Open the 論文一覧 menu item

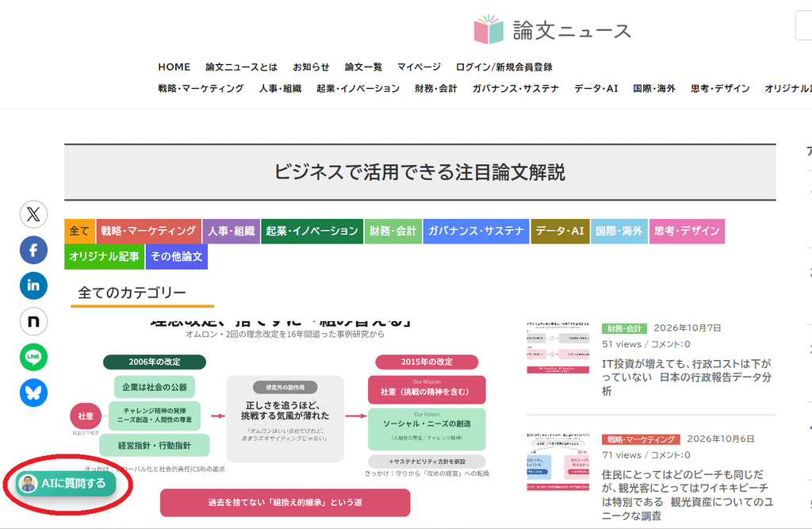363,67
